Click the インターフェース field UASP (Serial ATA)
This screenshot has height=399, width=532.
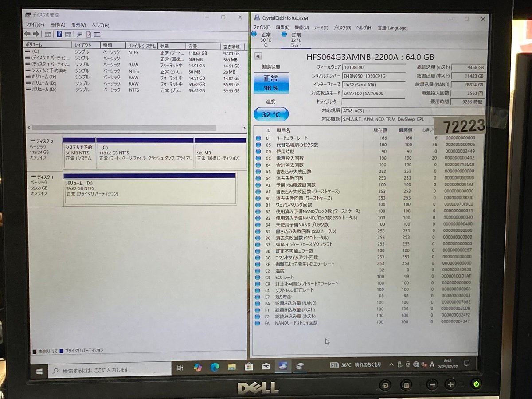pyautogui.click(x=374, y=84)
